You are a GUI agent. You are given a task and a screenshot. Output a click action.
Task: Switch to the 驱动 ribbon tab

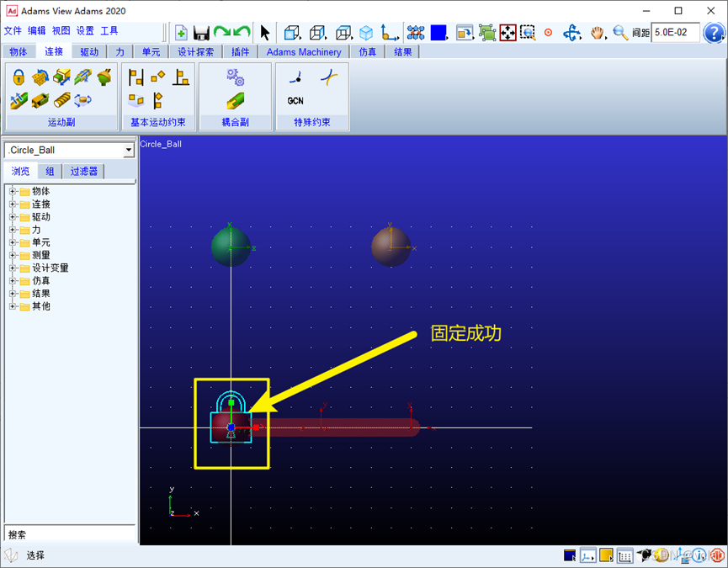[89, 52]
